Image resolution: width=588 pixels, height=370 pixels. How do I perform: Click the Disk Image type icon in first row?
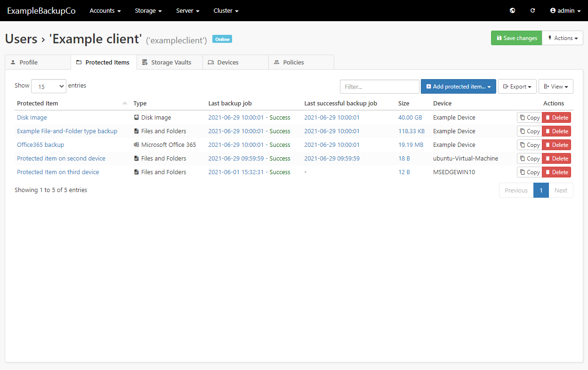(137, 117)
